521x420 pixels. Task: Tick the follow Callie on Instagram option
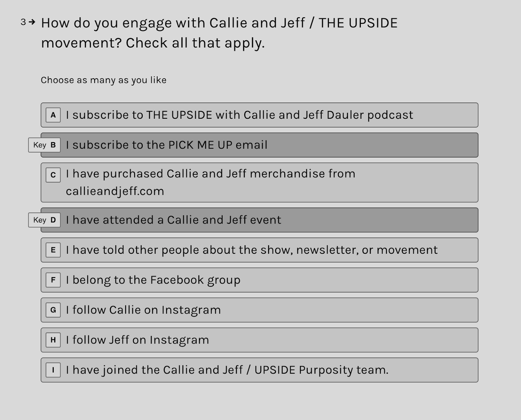pos(259,310)
